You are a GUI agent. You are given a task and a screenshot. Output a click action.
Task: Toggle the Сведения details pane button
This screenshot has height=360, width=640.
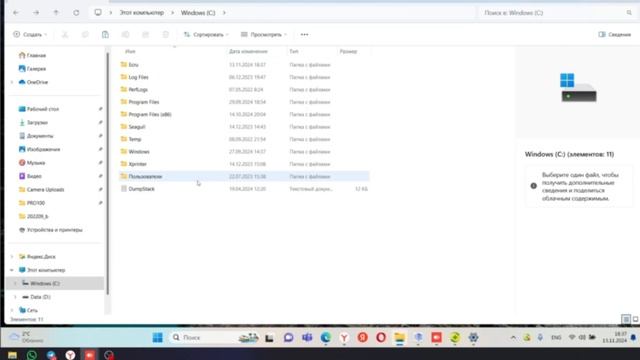click(614, 35)
